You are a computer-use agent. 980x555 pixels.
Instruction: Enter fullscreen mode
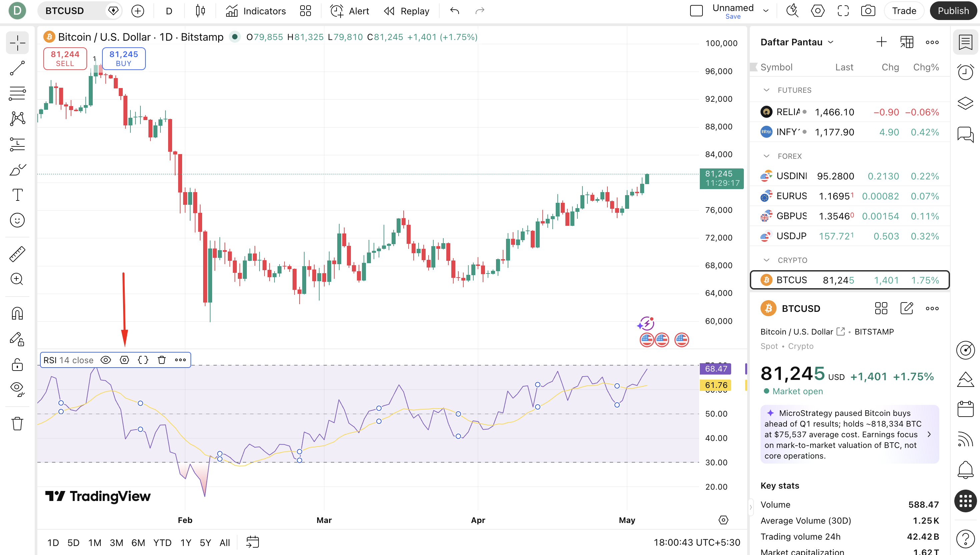coord(843,11)
